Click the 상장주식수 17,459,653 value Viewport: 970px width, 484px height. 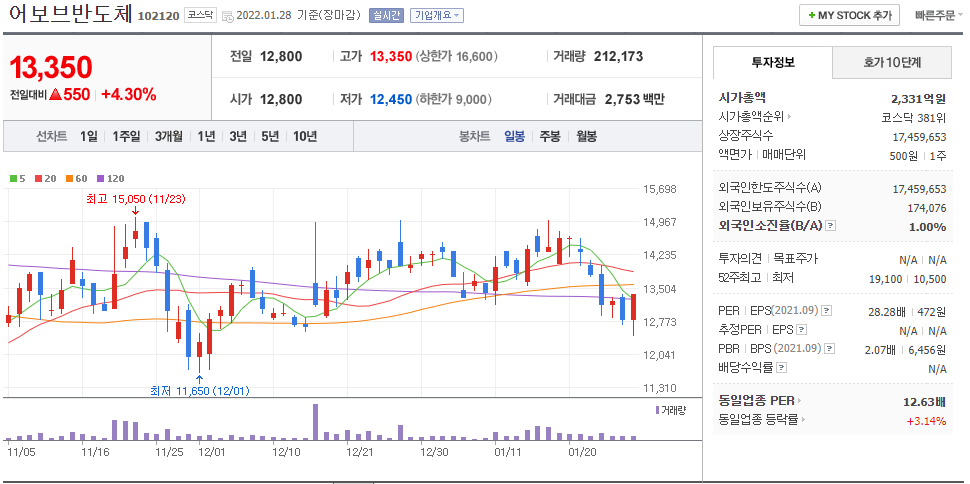tap(919, 136)
